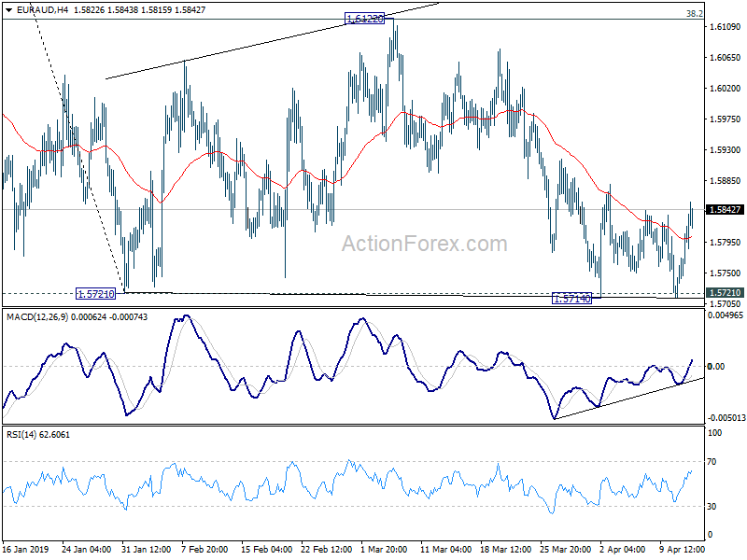Click the EURAUD,H4 symbol title text
The height and width of the screenshot is (560, 747).
coord(42,9)
